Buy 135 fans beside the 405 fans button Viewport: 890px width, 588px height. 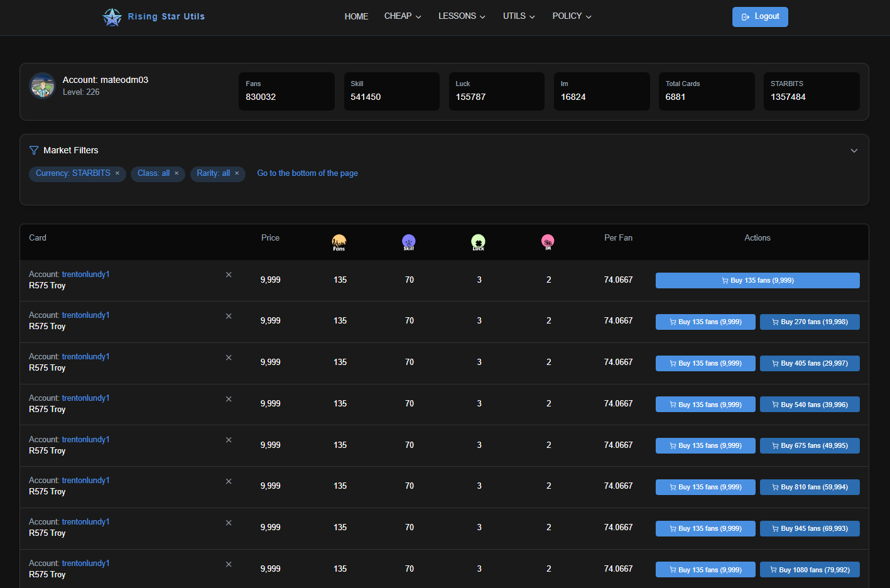705,363
